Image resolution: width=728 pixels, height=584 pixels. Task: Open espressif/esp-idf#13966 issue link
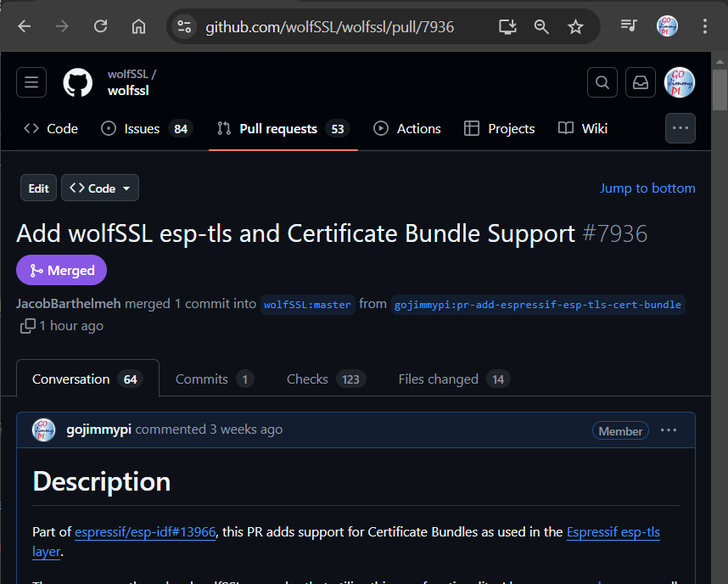[x=145, y=532]
